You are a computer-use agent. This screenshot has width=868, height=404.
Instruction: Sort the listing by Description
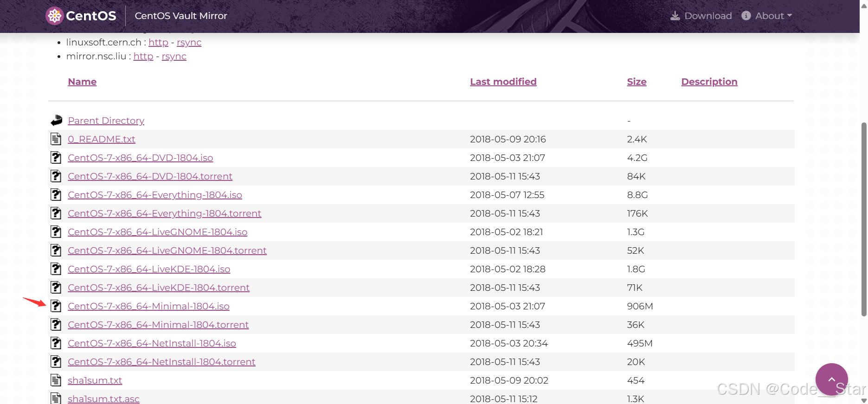pyautogui.click(x=709, y=82)
